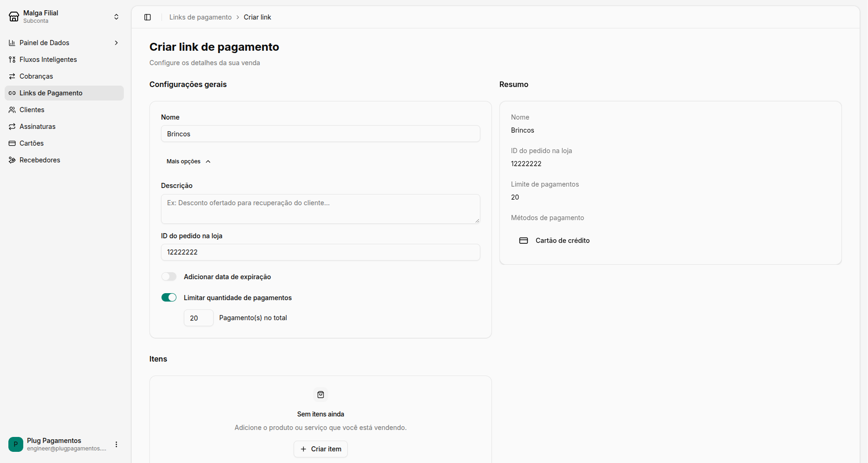The image size is (868, 463).
Task: Click the Clientes people icon
Action: [12, 110]
